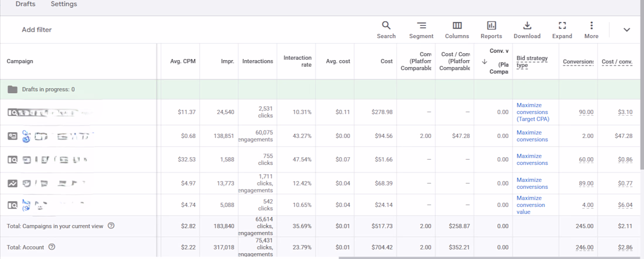Image resolution: width=644 pixels, height=259 pixels.
Task: Open the More options menu
Action: 591,26
